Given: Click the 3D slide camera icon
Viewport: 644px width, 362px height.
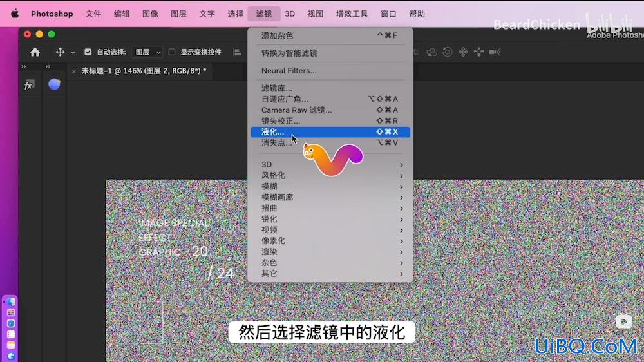Looking at the screenshot, I should coord(479,52).
